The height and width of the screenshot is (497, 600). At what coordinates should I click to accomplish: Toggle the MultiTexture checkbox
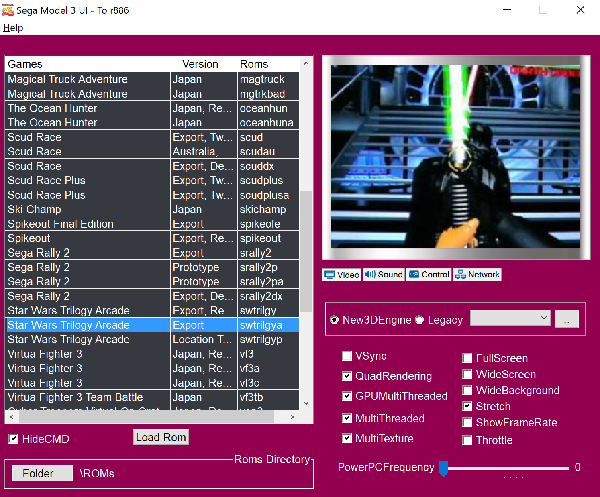pyautogui.click(x=347, y=438)
